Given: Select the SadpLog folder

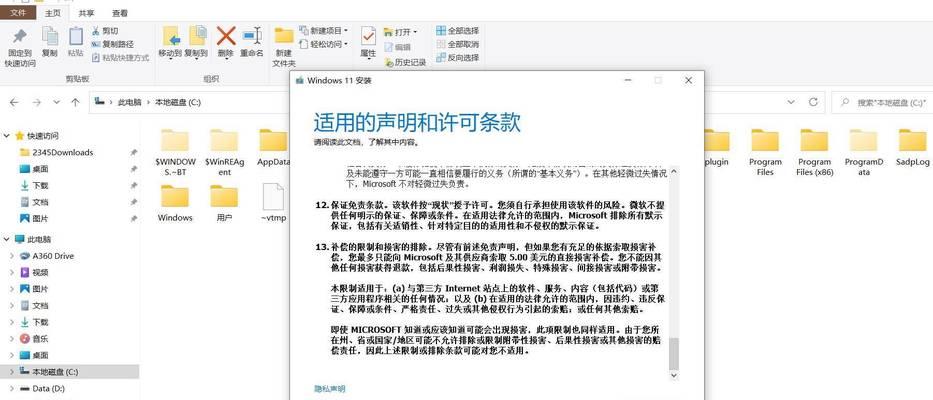Looking at the screenshot, I should 912,148.
